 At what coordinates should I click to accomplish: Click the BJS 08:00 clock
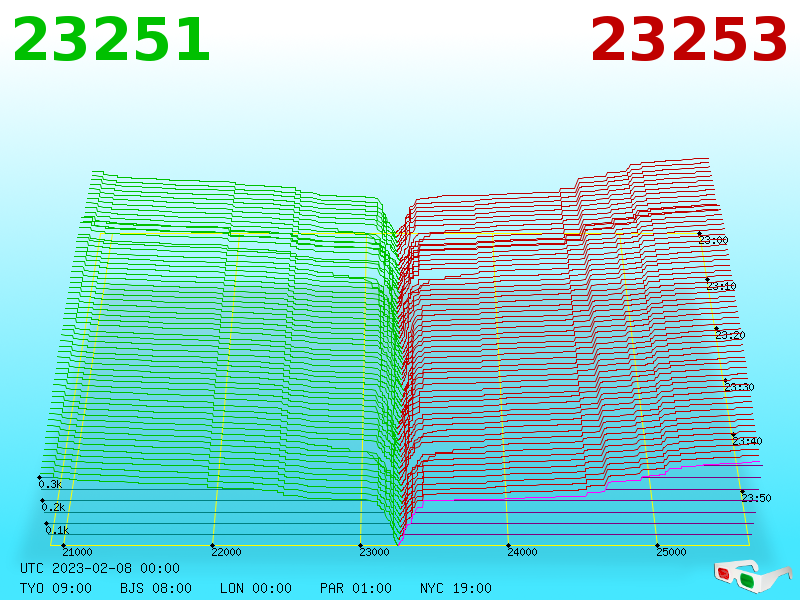(156, 588)
